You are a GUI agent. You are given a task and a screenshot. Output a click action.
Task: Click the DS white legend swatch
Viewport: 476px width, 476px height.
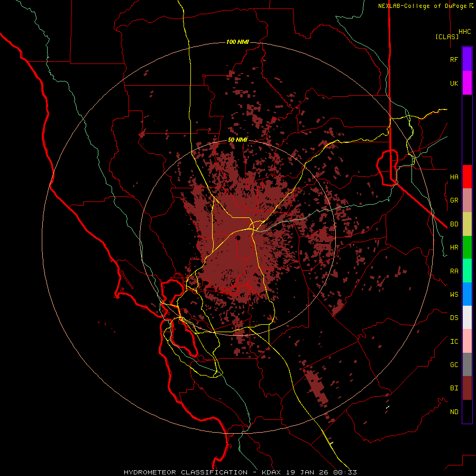click(x=467, y=317)
